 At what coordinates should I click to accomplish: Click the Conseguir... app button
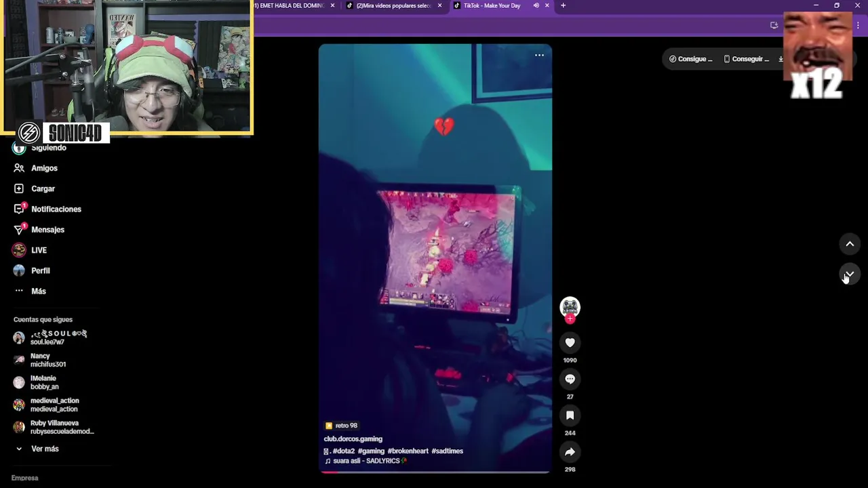747,59
